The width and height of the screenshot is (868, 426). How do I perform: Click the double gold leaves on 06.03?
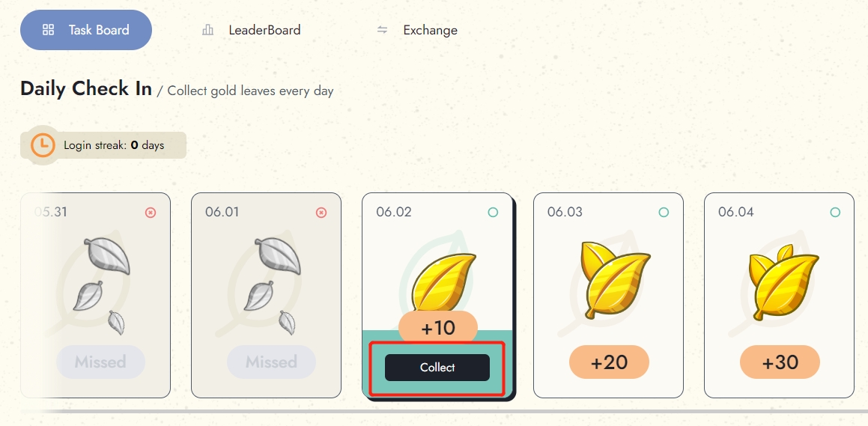pos(607,279)
